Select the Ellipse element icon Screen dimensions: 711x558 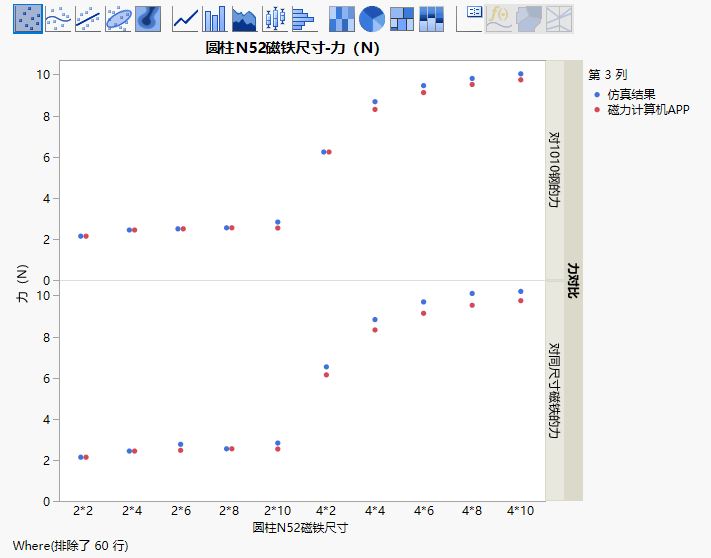click(x=118, y=18)
